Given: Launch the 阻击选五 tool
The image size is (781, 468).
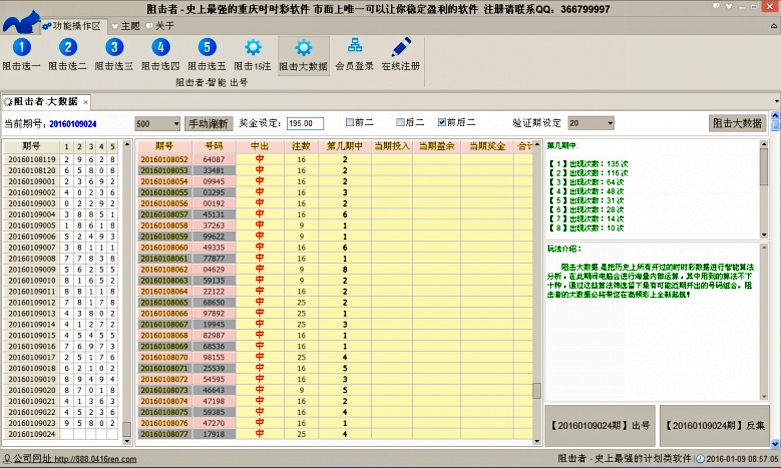Looking at the screenshot, I should point(207,48).
